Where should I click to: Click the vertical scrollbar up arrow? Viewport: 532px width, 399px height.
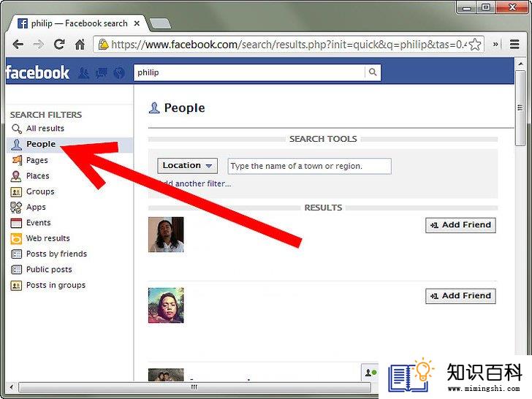[x=520, y=64]
